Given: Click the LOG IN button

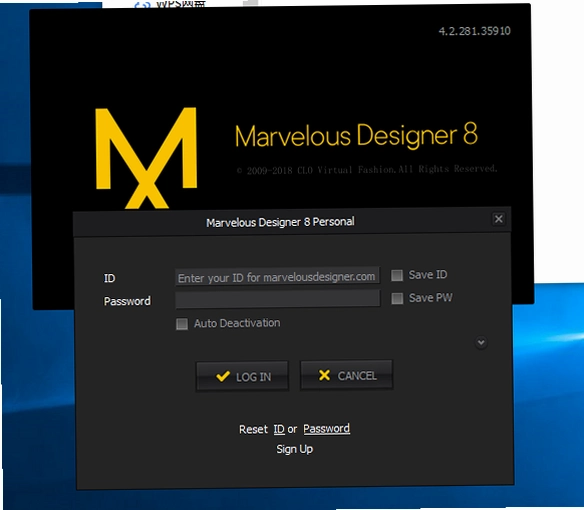Looking at the screenshot, I should coord(242,376).
